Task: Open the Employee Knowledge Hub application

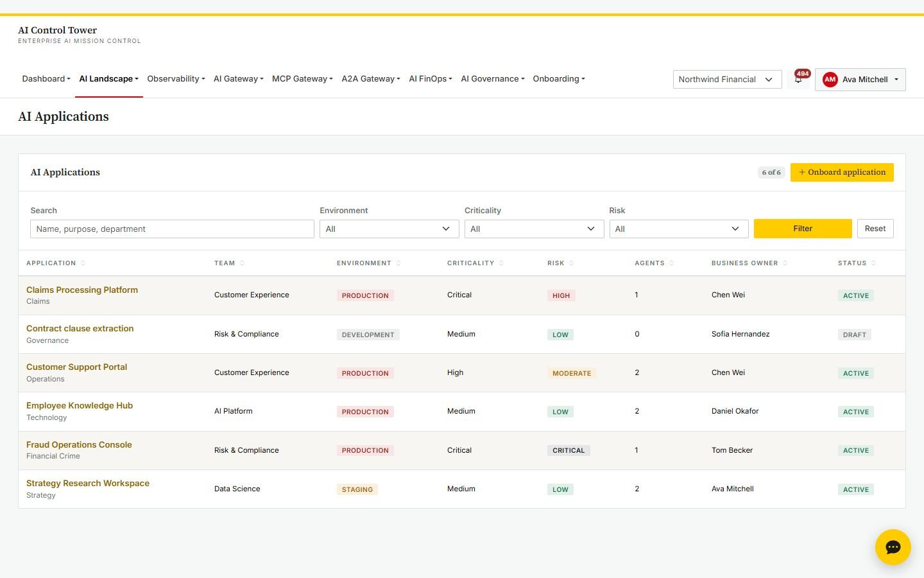Action: click(80, 406)
